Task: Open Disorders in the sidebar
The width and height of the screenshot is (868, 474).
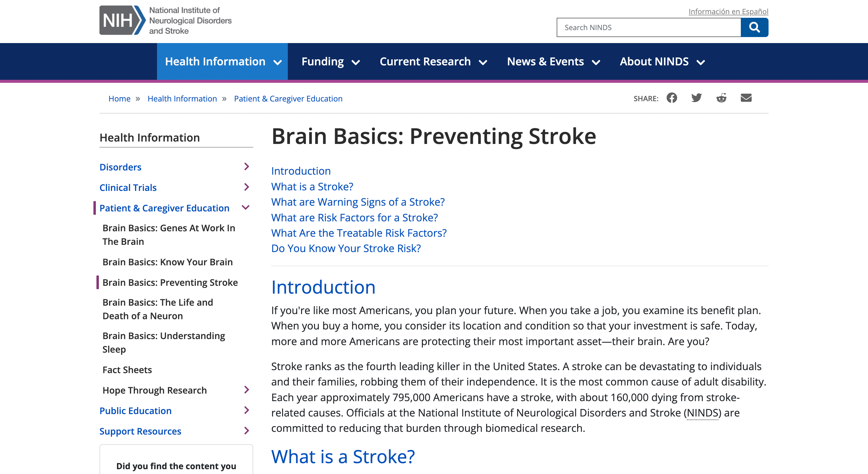Action: tap(120, 167)
